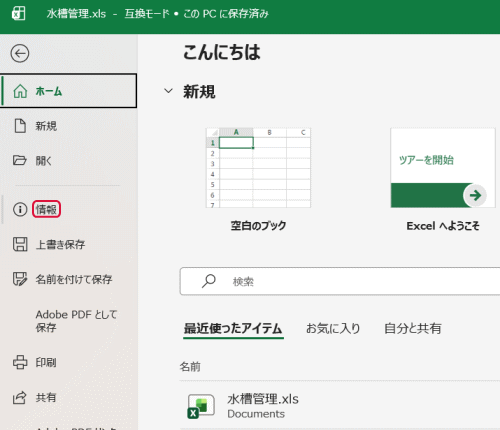This screenshot has height=430, width=500.
Task: Click the 水槽管理.xls Excel file icon
Action: point(201,406)
